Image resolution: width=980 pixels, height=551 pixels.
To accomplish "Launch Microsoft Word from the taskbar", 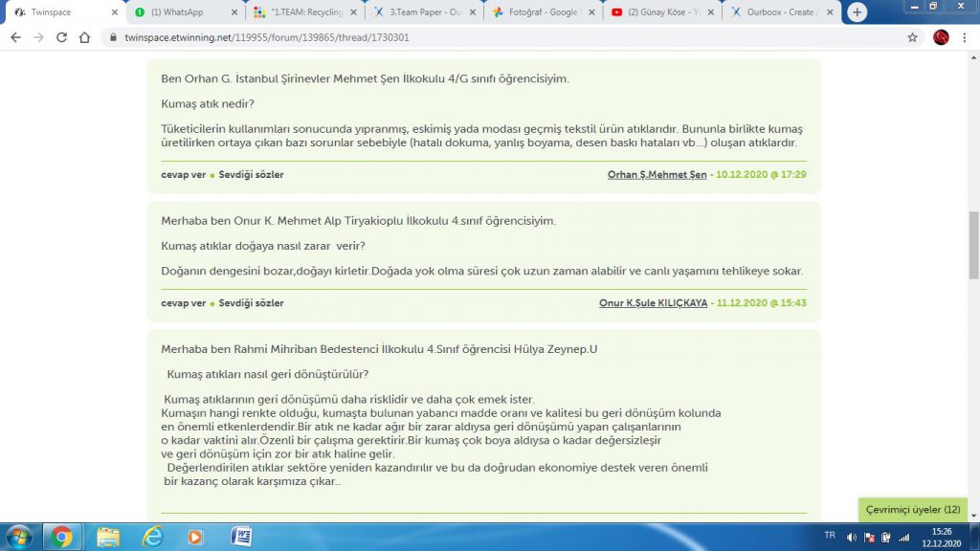I will coord(241,536).
